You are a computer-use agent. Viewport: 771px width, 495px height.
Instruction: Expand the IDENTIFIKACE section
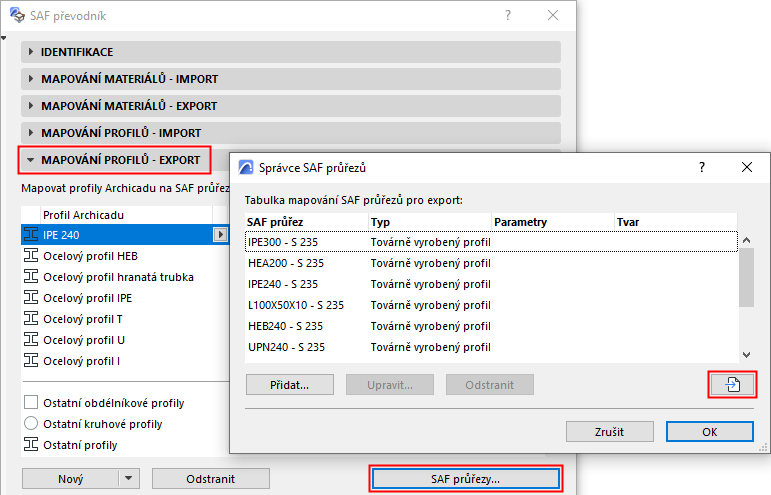[x=291, y=52]
